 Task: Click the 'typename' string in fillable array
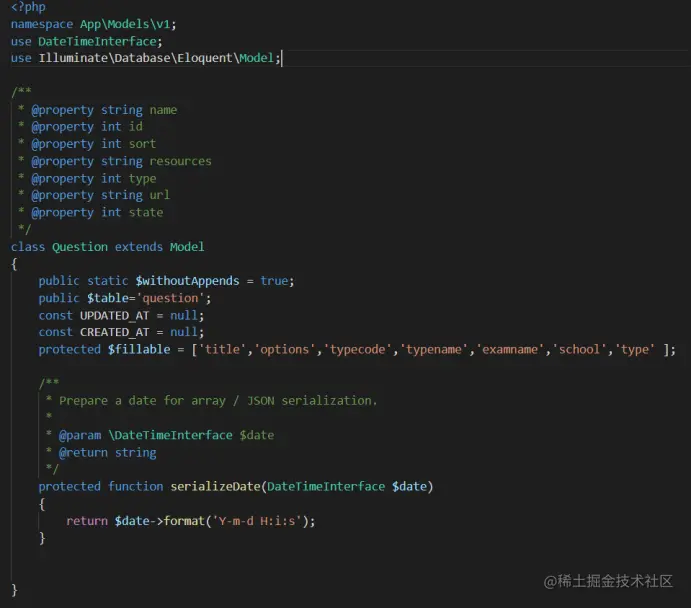434,349
